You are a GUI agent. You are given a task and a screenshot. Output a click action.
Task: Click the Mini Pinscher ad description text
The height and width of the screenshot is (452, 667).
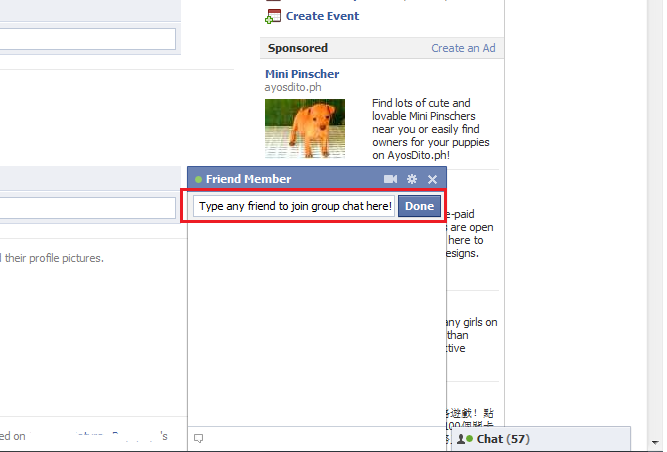430,129
